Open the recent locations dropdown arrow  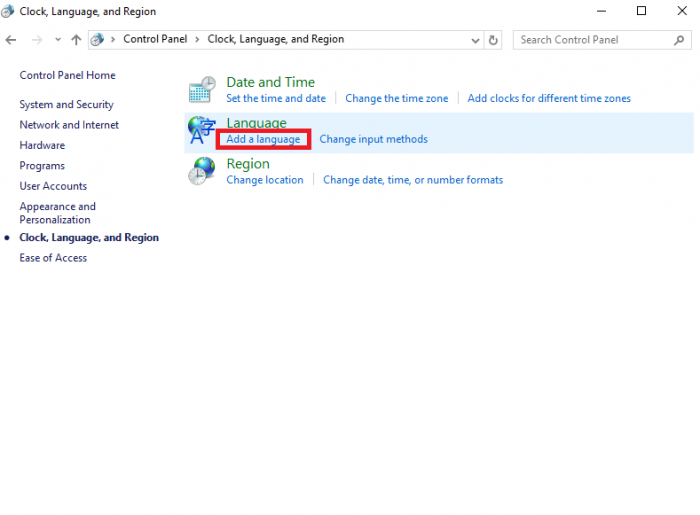[x=58, y=40]
